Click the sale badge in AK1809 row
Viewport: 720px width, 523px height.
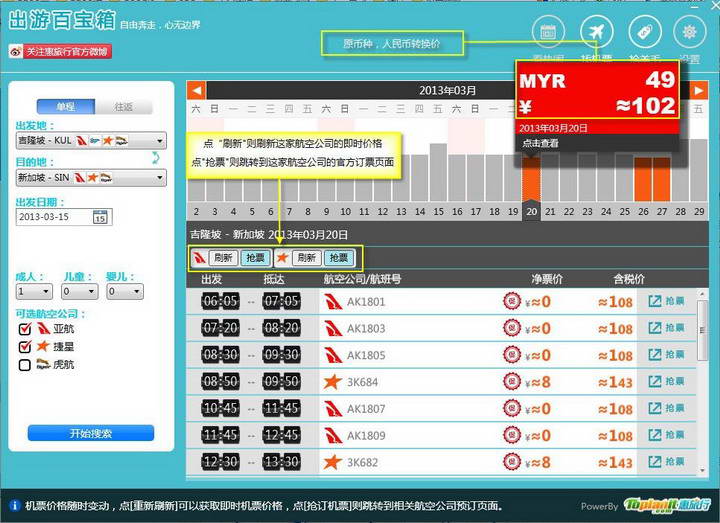(512, 434)
